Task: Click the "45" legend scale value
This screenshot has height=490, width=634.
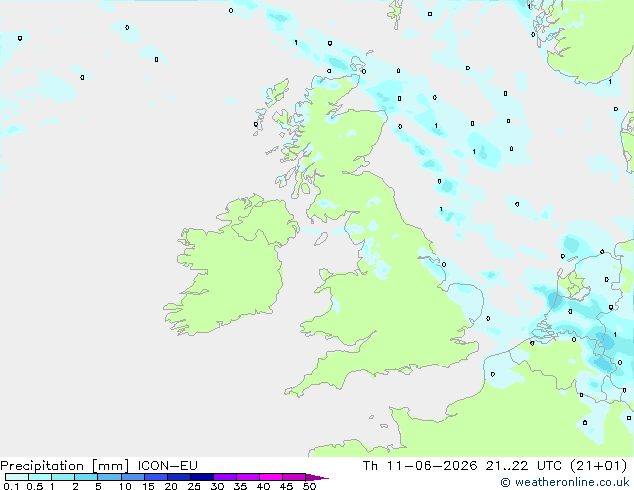Action: pyautogui.click(x=286, y=486)
